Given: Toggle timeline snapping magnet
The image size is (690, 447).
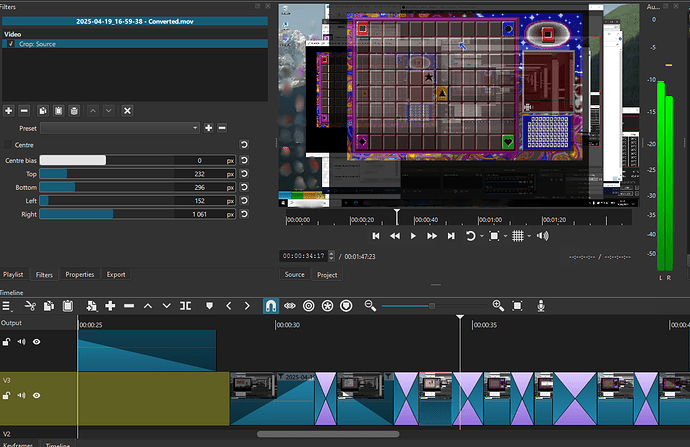Looking at the screenshot, I should [x=271, y=306].
